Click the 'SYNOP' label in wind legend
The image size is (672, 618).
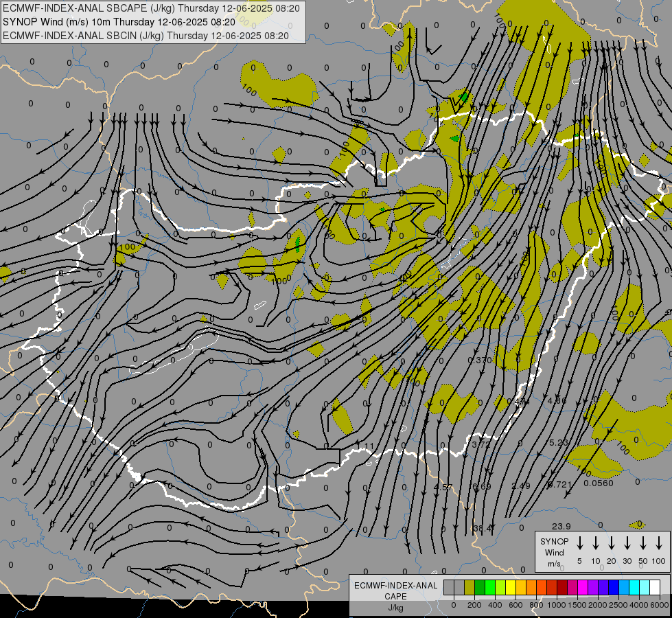click(554, 542)
